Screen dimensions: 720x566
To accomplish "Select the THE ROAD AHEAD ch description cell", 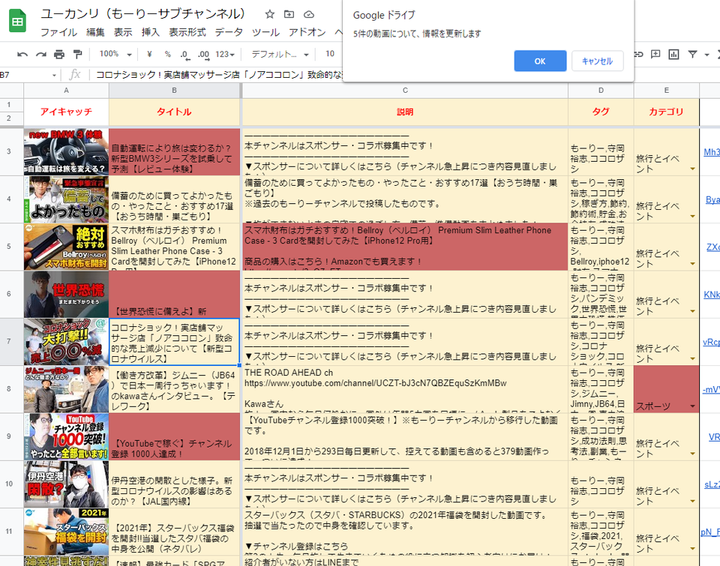I will [405, 389].
